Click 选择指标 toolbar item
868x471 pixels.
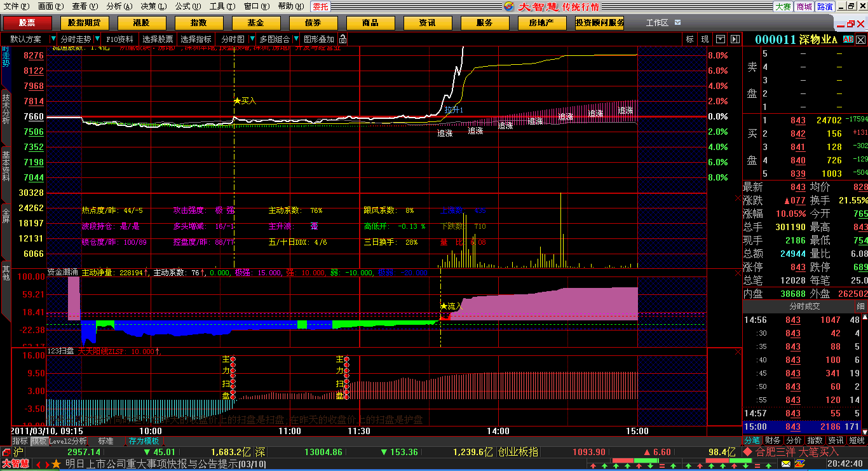pyautogui.click(x=196, y=39)
